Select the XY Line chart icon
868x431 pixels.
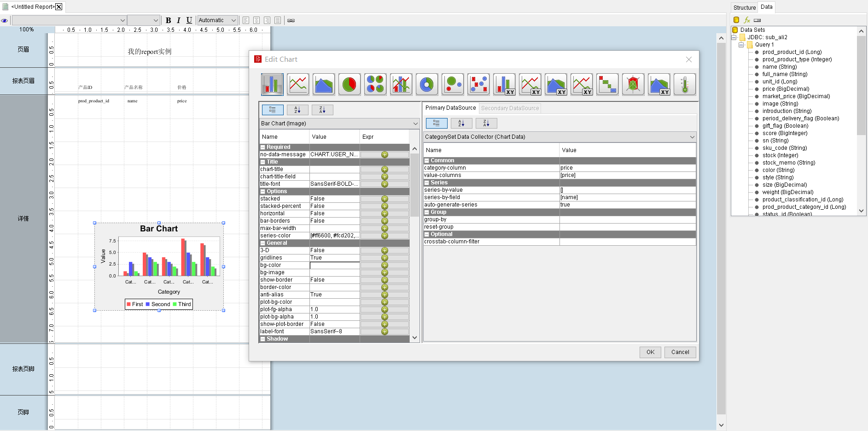530,84
